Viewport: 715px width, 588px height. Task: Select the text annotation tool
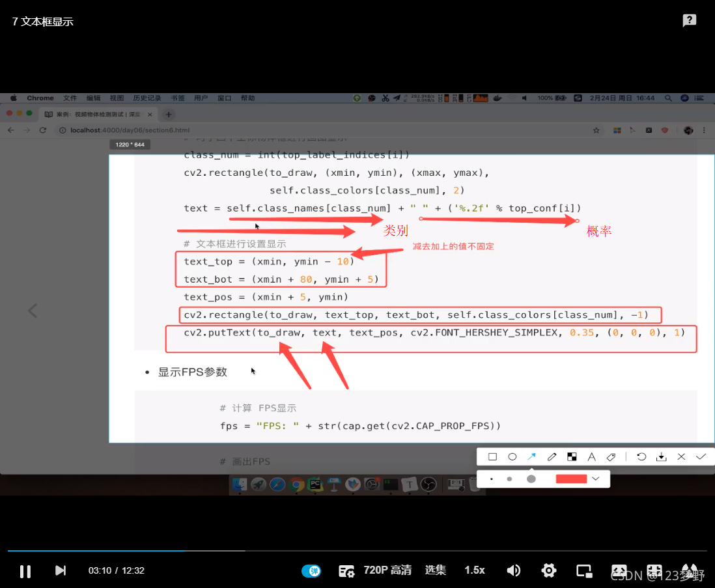click(591, 456)
